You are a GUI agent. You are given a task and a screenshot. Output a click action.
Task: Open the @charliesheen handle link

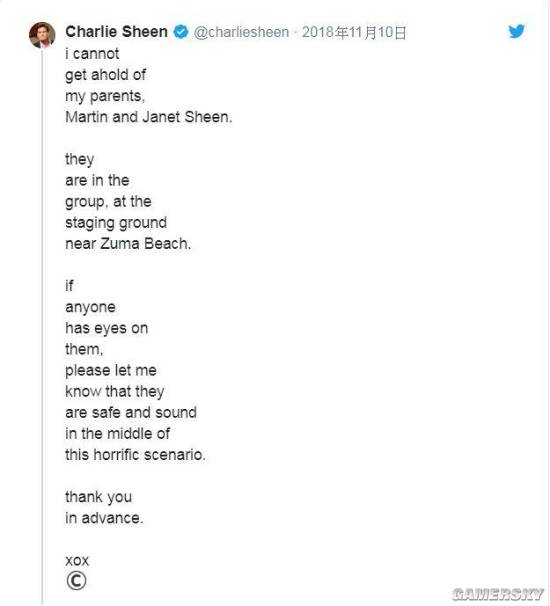241,32
